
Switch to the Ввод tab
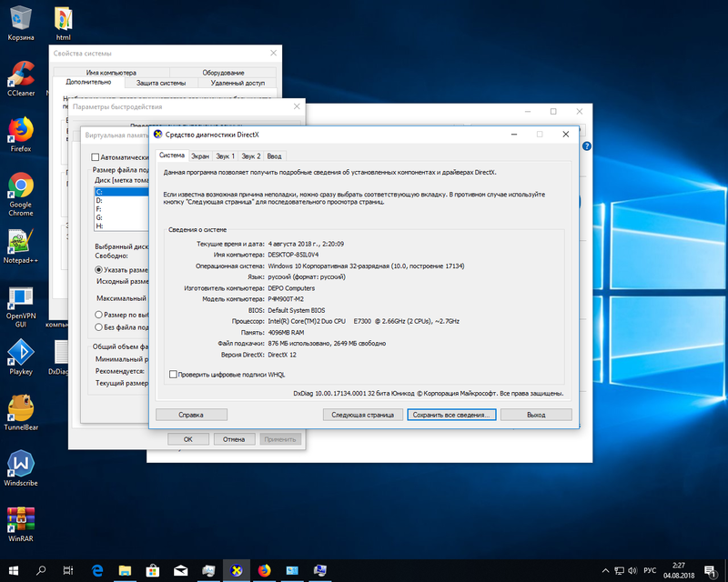tap(274, 156)
